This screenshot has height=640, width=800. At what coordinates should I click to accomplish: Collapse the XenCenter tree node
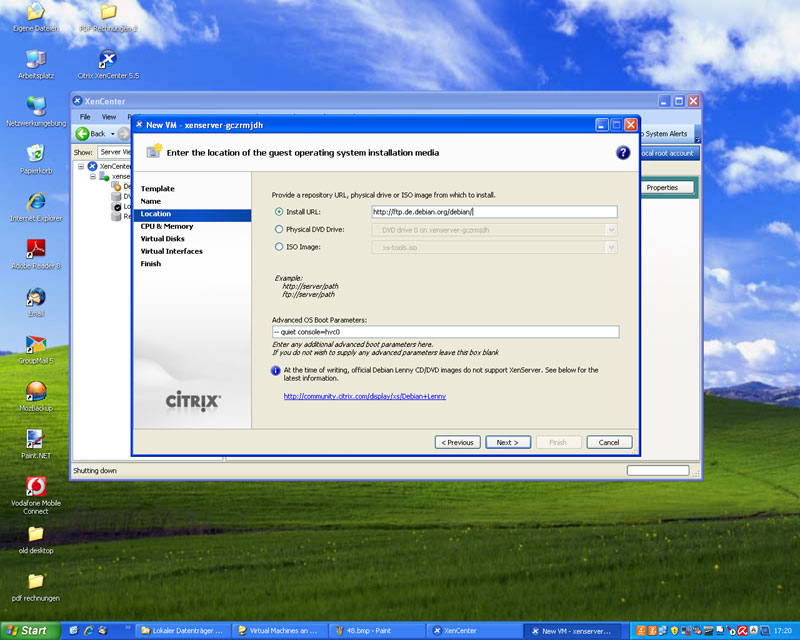81,166
